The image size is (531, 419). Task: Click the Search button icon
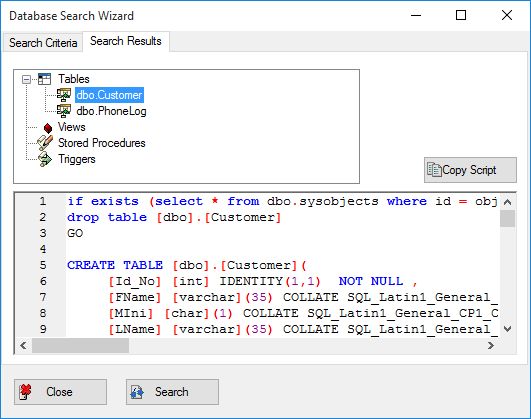click(x=137, y=392)
